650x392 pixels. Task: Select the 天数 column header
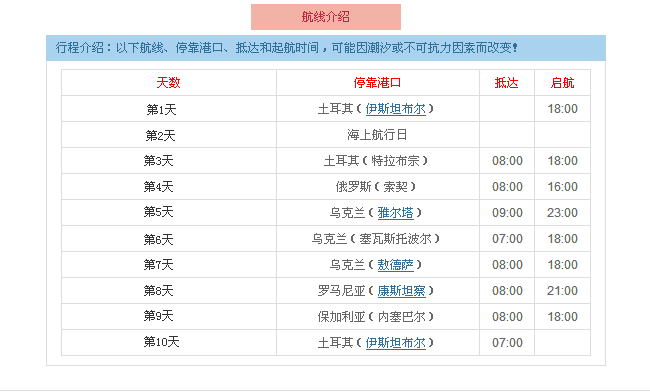(168, 82)
